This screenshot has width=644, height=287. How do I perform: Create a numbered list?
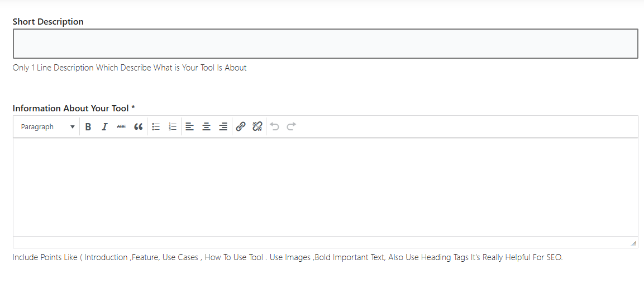click(x=173, y=126)
